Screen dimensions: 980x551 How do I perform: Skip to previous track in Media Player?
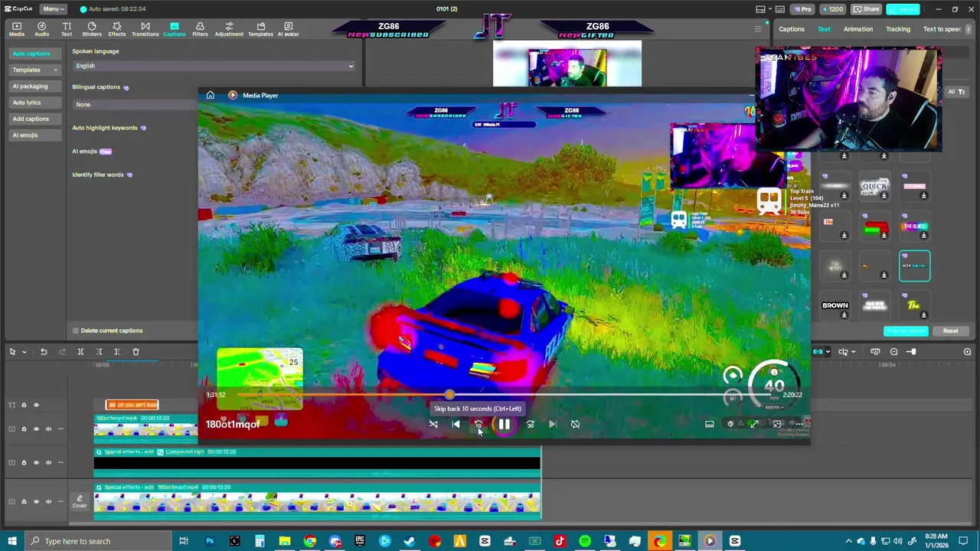pos(456,424)
